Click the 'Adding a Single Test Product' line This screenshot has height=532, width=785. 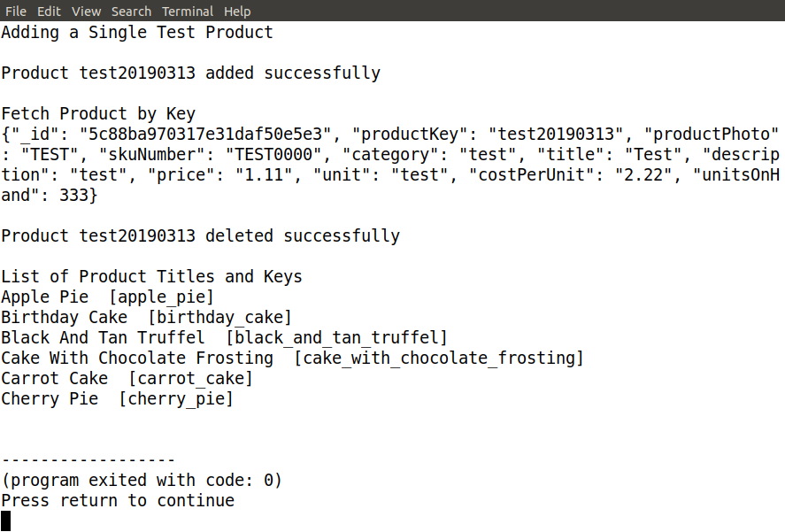click(137, 33)
